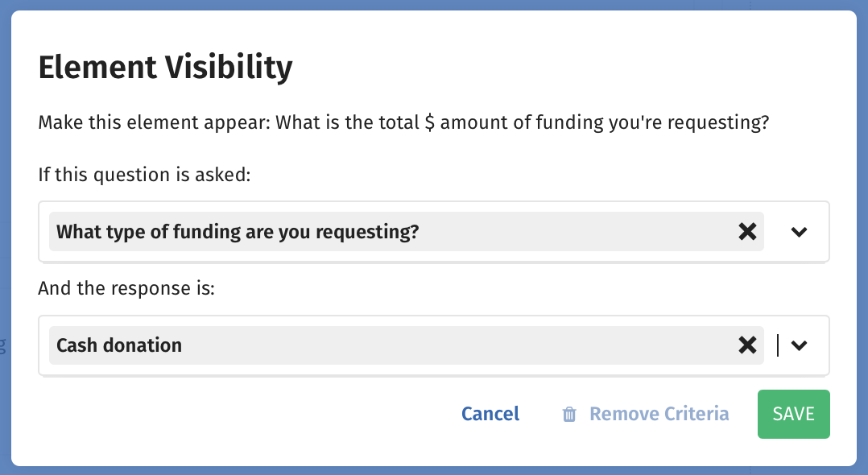Click the partially hidden text behind dialog
This screenshot has width=868, height=475.
(x=2, y=346)
